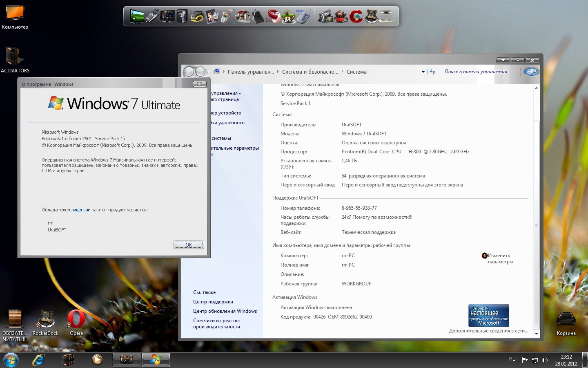
Task: Click the volume speaker tray icon
Action: [x=545, y=360]
